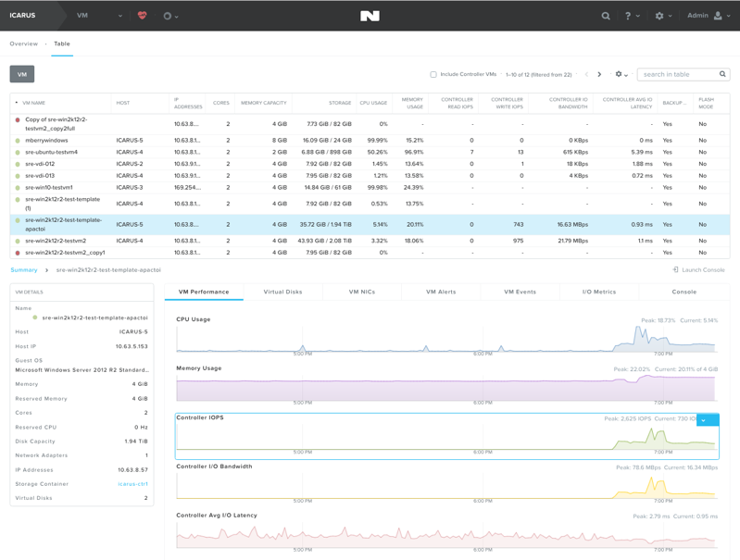Open the VM NICs tab
The image size is (740, 560).
click(x=362, y=292)
